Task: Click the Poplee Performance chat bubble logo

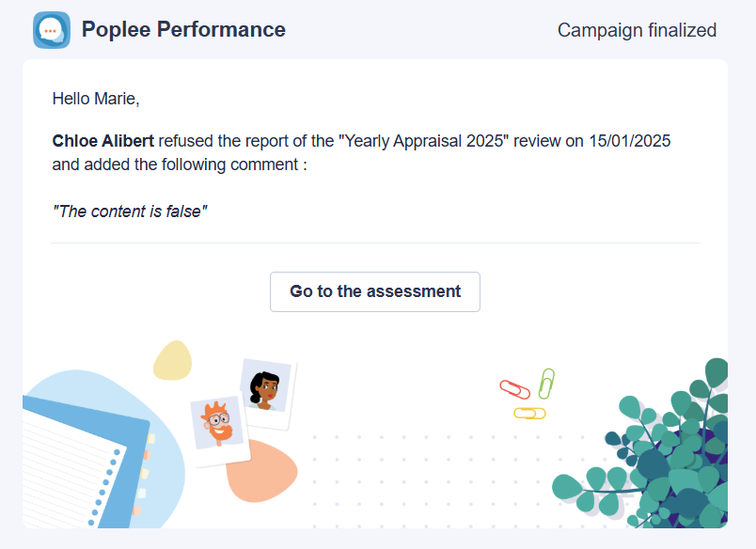Action: pyautogui.click(x=52, y=30)
